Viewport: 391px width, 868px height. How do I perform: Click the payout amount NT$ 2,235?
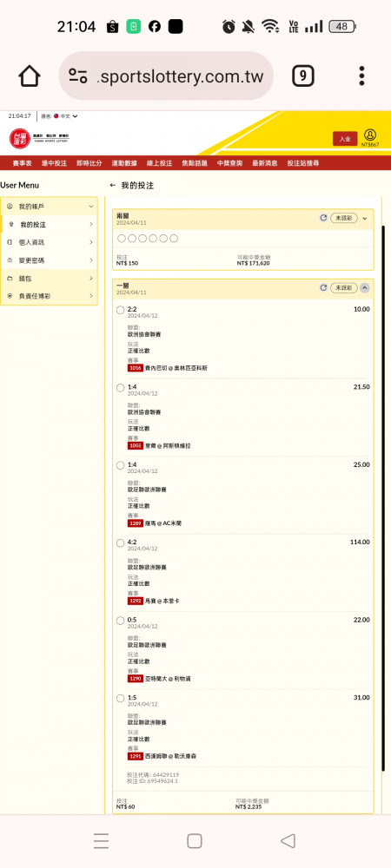pos(249,807)
